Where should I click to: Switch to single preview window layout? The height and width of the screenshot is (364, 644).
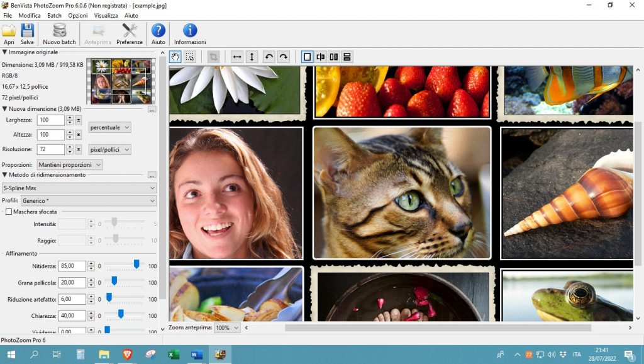307,57
